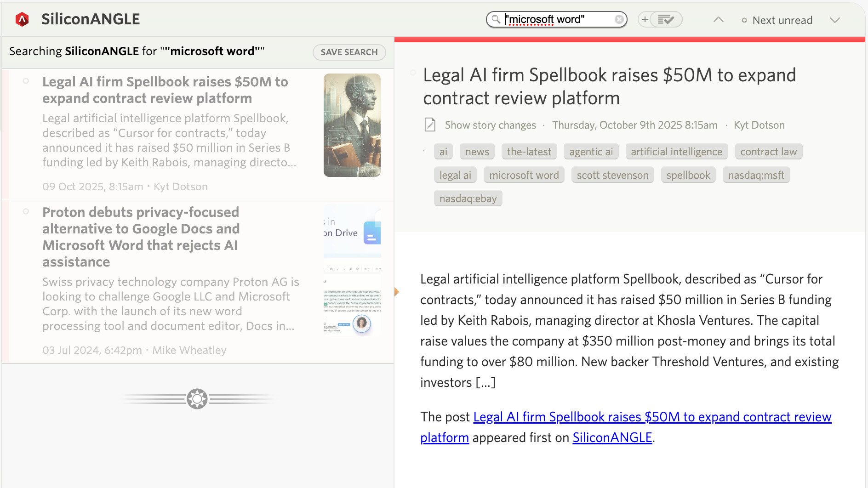This screenshot has width=868, height=488.
Task: Go to previous story with up chevron
Action: click(718, 20)
